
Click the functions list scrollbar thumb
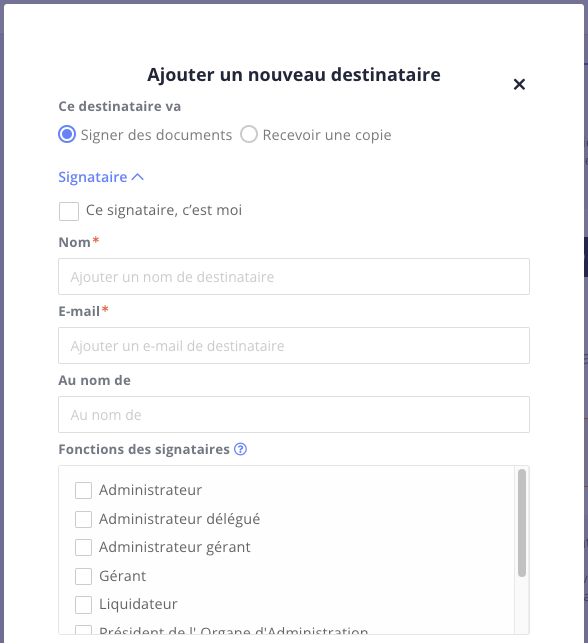pos(522,523)
